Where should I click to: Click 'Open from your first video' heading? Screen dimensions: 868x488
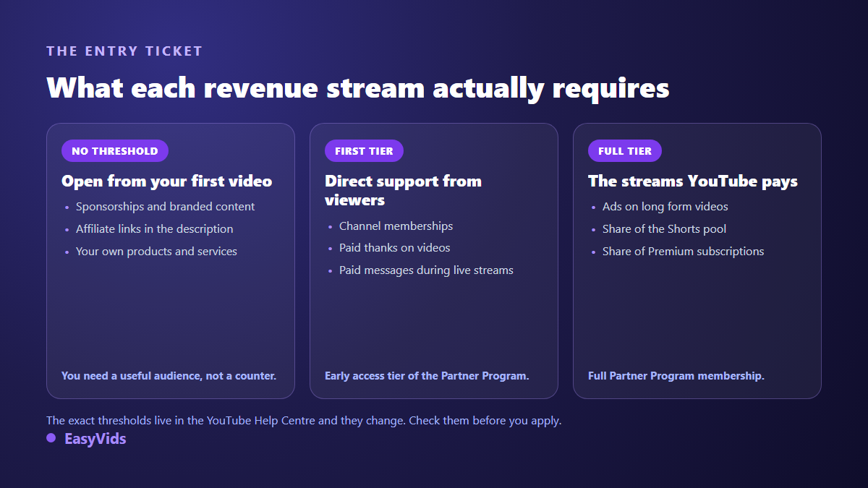(x=167, y=181)
